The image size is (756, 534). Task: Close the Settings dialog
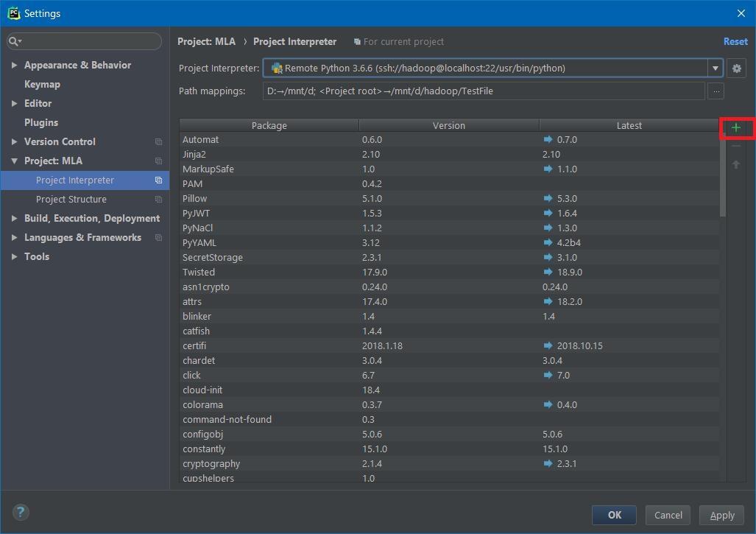pos(741,13)
